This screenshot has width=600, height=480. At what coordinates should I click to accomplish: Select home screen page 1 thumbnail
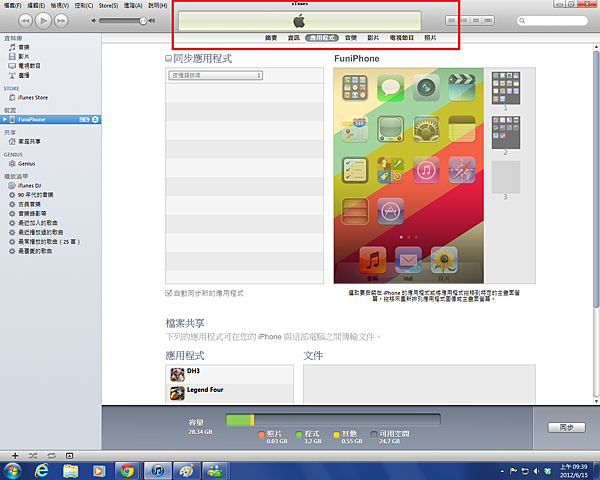click(505, 88)
